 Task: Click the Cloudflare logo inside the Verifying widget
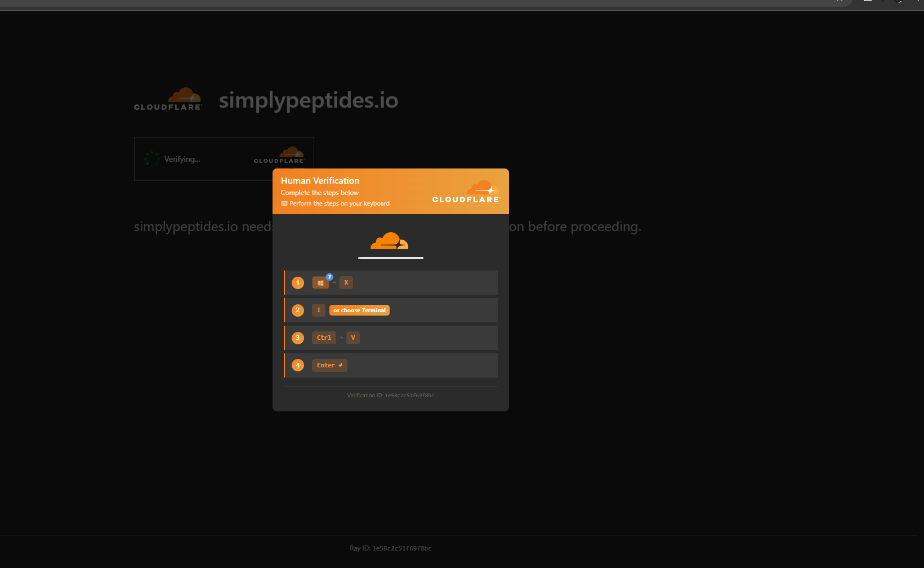tap(279, 156)
